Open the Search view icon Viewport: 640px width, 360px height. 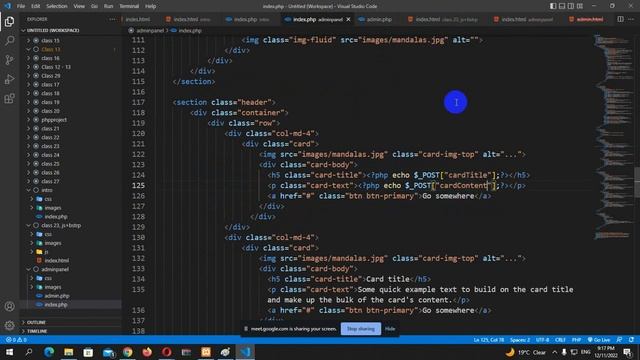tap(9, 40)
